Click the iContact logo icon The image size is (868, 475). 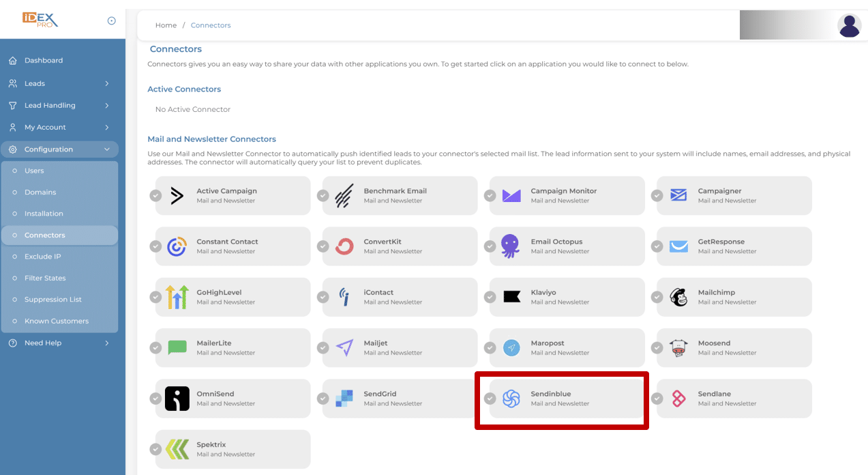pos(344,297)
